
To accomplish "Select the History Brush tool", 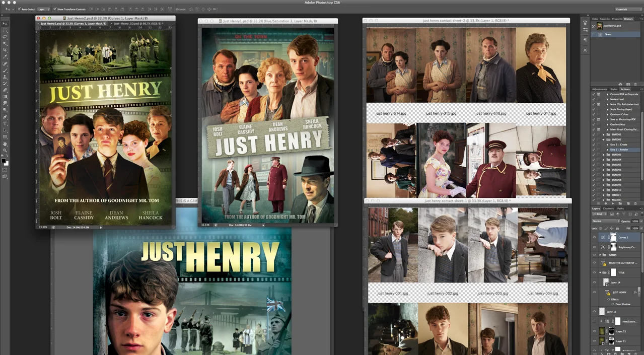I will tap(5, 84).
